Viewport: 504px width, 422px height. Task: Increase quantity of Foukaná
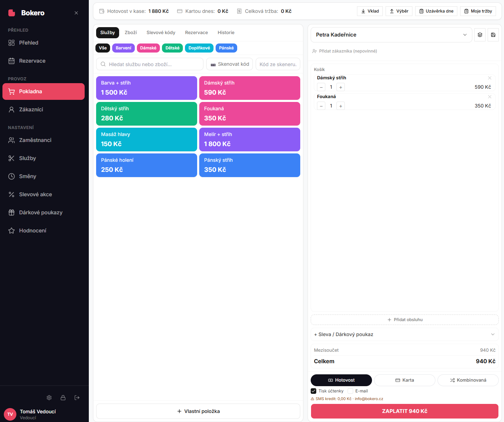(341, 106)
